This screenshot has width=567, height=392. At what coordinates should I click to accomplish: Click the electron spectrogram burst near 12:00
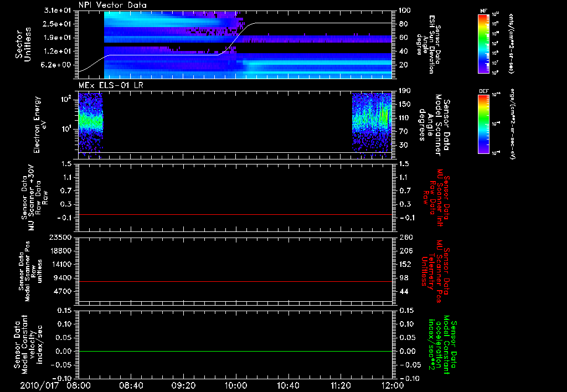[372, 125]
